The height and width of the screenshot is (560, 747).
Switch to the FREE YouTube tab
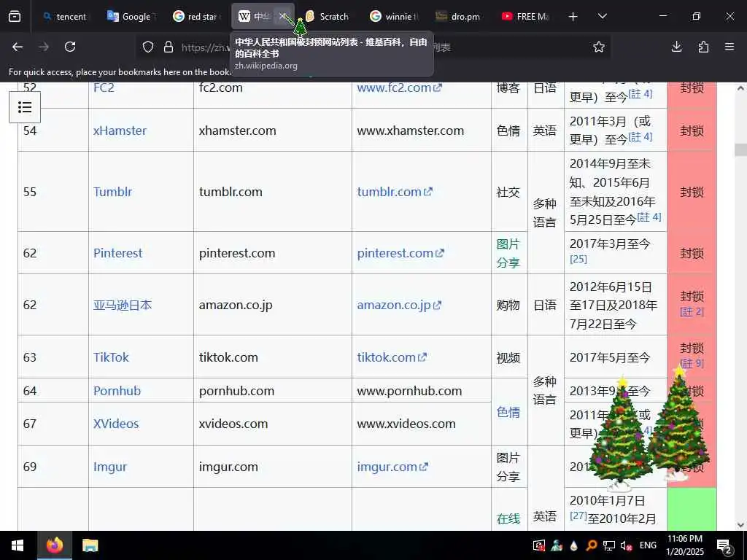tap(525, 17)
